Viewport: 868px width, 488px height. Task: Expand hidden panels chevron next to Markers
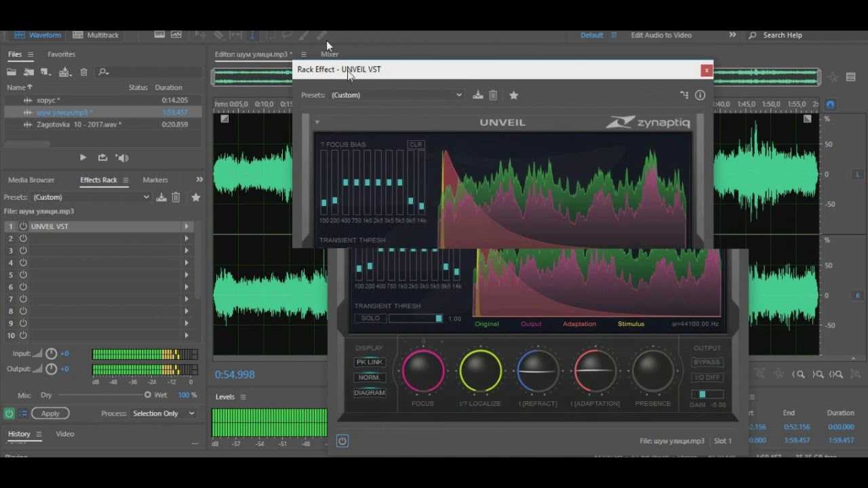coord(199,180)
